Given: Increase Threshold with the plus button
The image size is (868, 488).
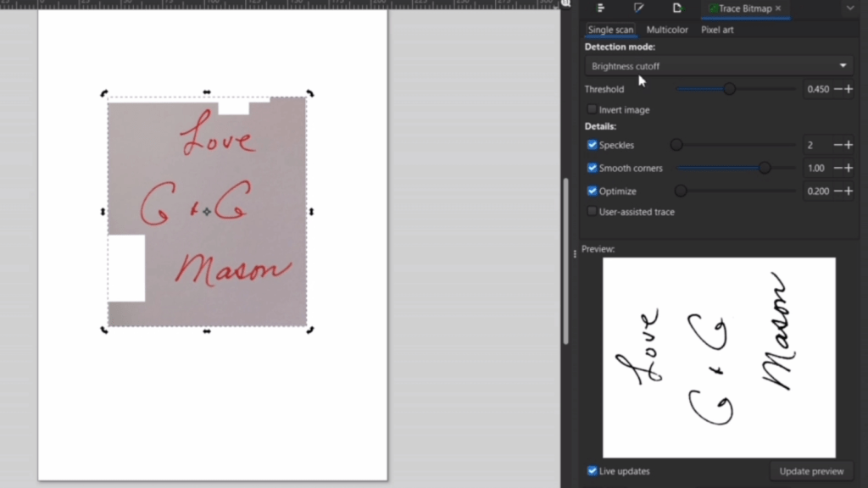Looking at the screenshot, I should [849, 89].
